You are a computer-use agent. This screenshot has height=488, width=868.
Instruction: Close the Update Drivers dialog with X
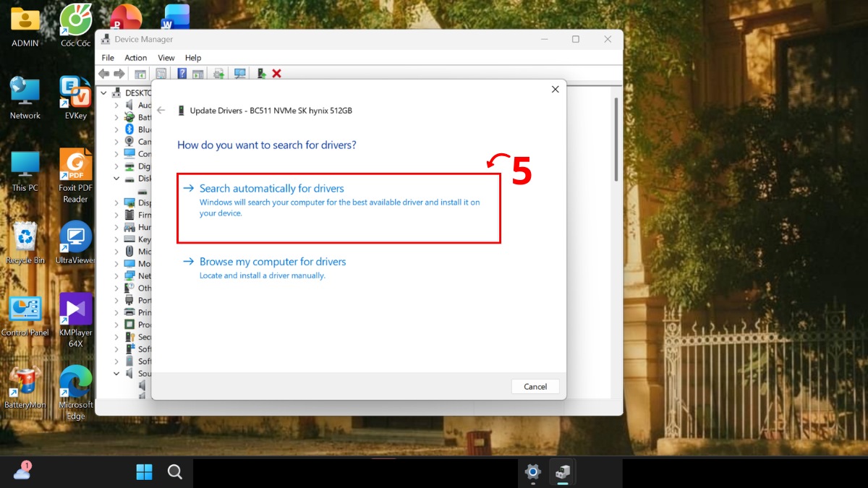[556, 90]
